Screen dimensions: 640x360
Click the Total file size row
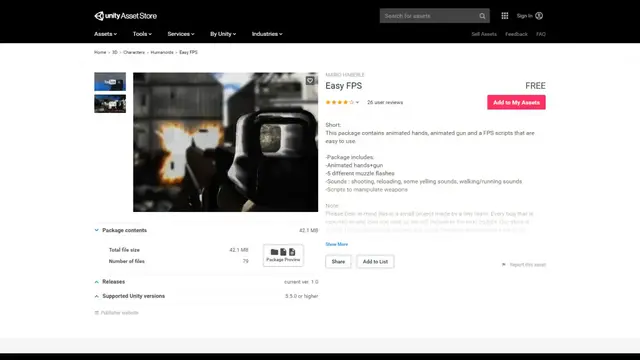tap(178, 250)
